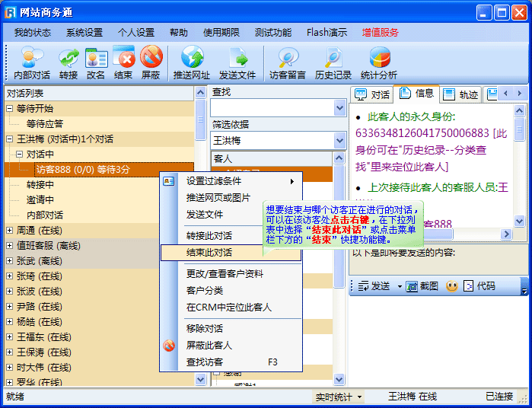Open the 系统设置 menu

click(x=84, y=33)
